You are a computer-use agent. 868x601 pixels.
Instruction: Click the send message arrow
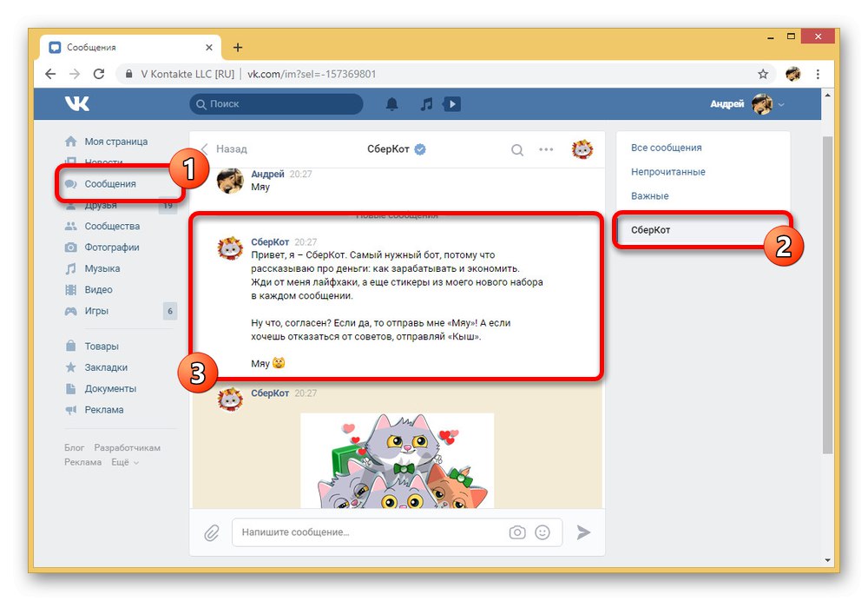coord(583,532)
